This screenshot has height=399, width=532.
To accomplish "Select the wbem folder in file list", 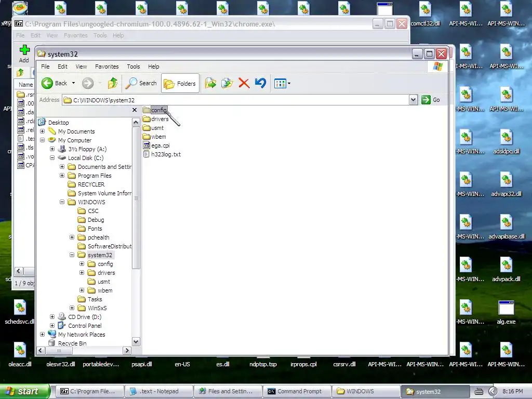I will point(154,137).
